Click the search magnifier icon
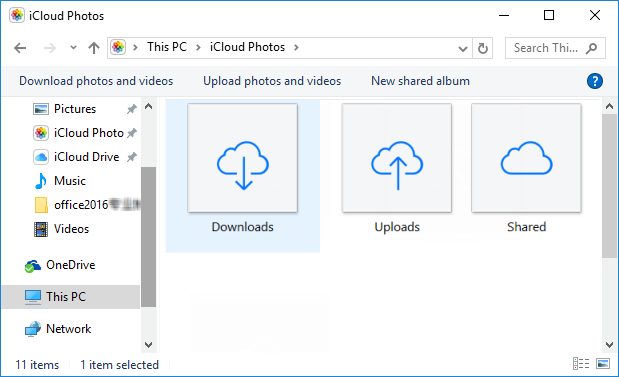Screen dimensions: 619x377 pos(591,48)
